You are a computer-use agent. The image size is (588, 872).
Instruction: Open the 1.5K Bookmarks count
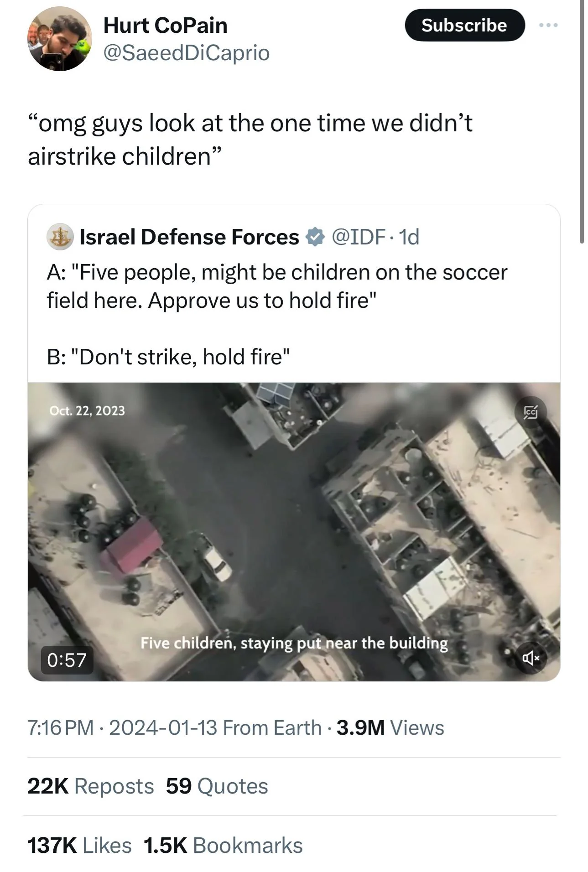[223, 845]
